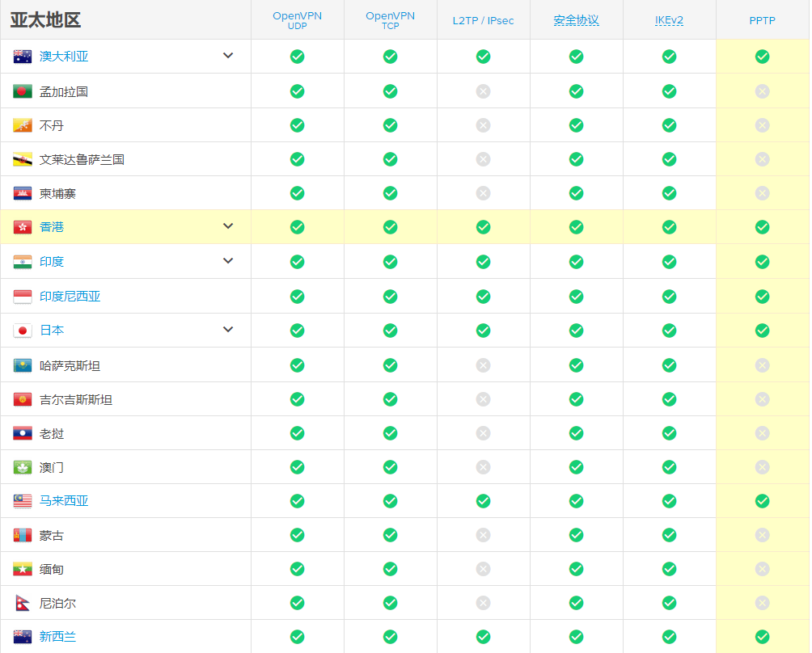Click the Kyrgyzstan flag icon next to 吉尔吉斯斯坦

click(23, 399)
